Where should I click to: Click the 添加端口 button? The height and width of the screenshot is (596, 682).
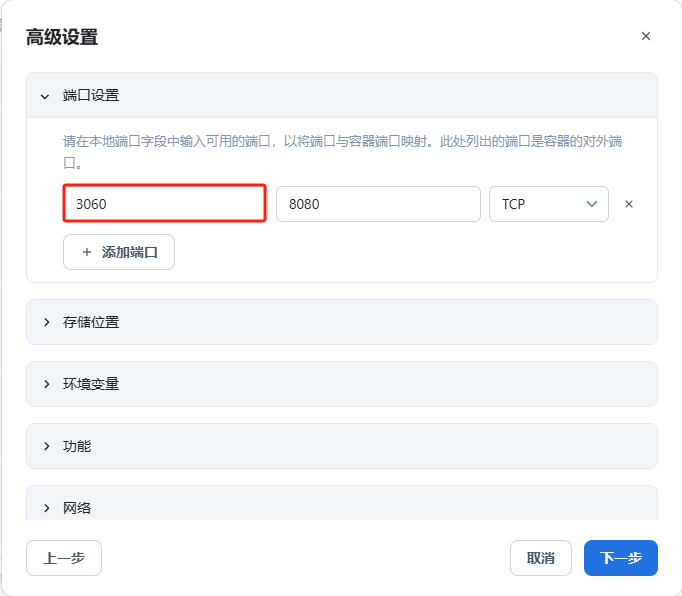(119, 252)
